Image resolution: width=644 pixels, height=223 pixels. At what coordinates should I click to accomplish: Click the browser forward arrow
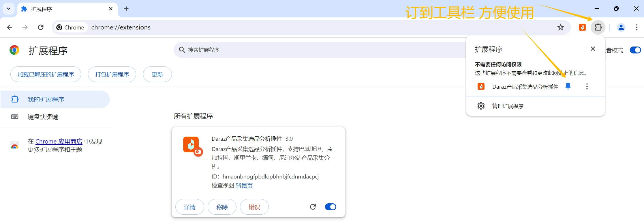click(25, 27)
